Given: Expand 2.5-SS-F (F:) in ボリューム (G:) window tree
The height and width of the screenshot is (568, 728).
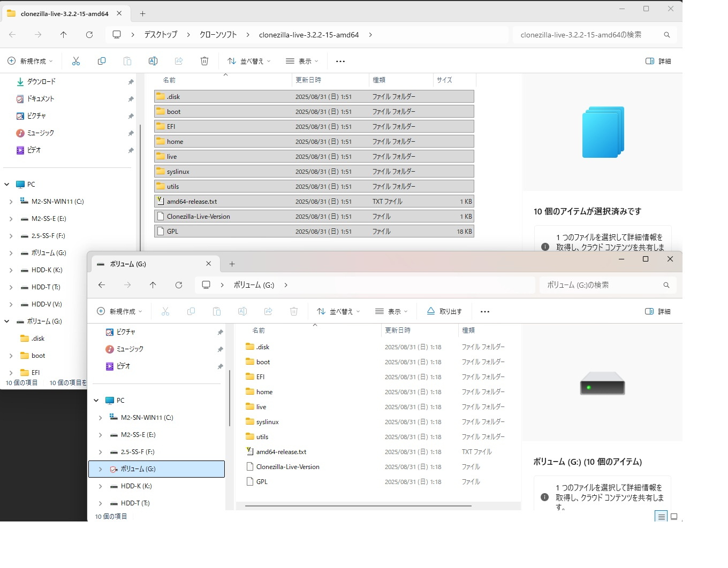Looking at the screenshot, I should [x=101, y=452].
